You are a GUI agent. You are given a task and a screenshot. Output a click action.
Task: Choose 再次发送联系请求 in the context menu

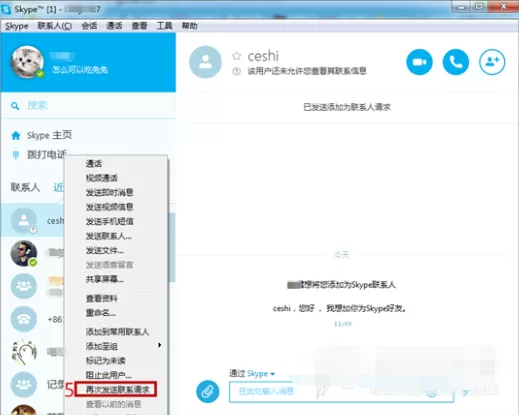[x=116, y=389]
